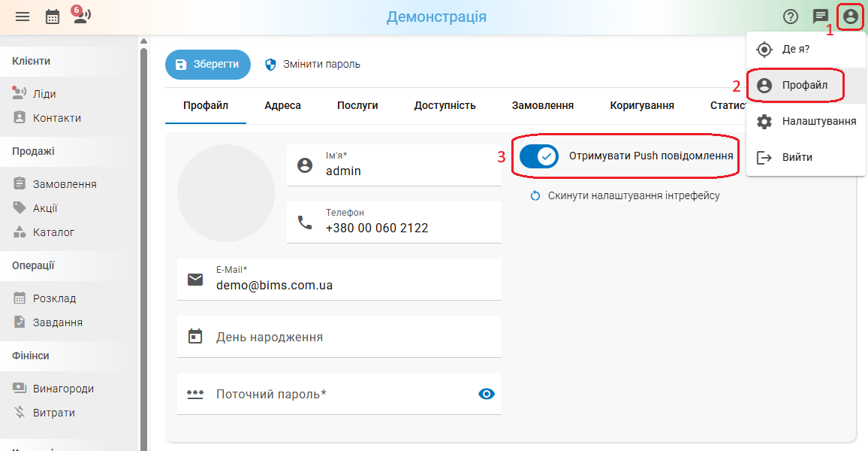Click 'Змінити пароль' button
This screenshot has height=451, width=868.
[x=313, y=65]
